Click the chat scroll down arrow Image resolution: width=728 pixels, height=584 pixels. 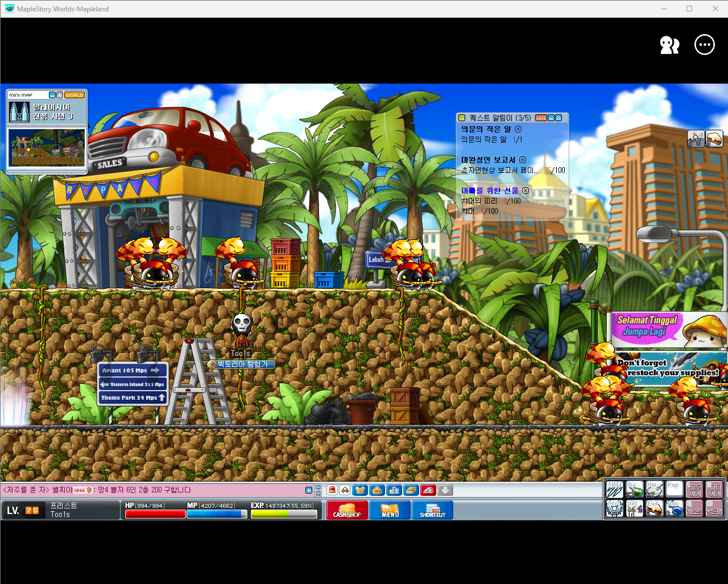pos(318,493)
